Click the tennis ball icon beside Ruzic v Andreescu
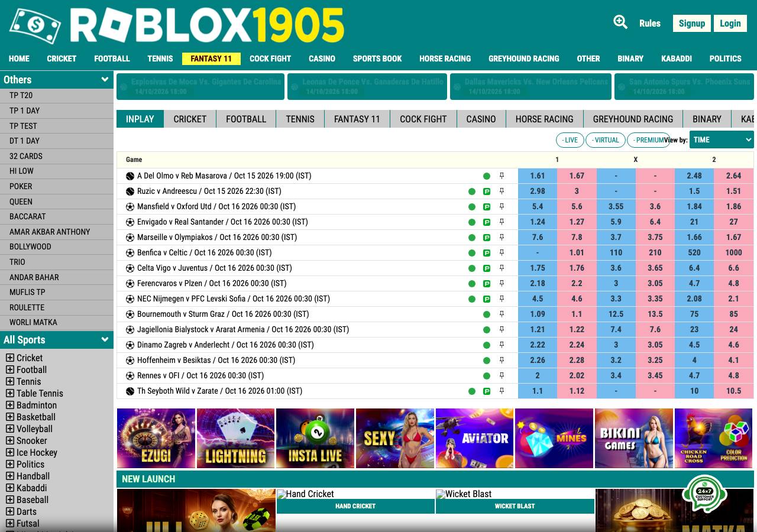Screen dimensions: 757x532 point(130,191)
